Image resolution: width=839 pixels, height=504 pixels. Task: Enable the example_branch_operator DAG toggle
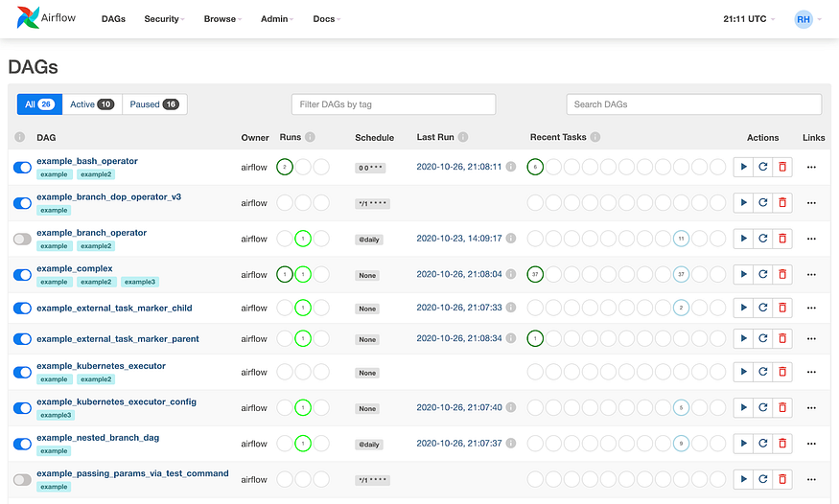(22, 239)
